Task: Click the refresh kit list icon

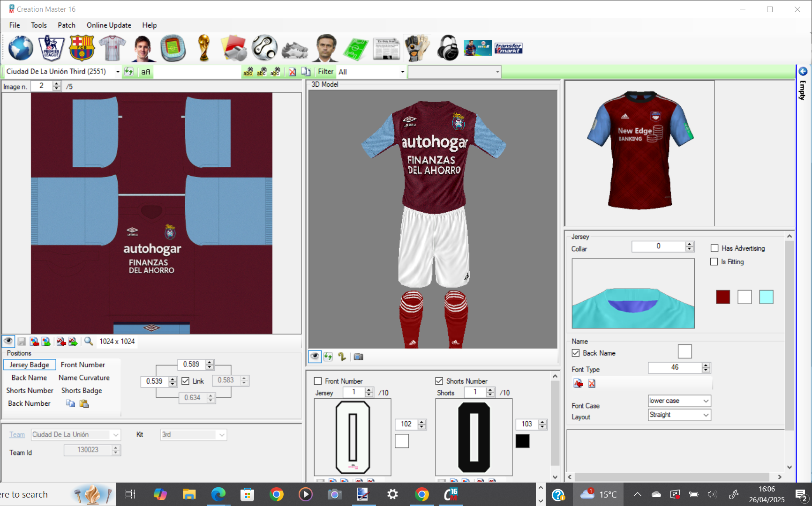Action: (128, 72)
